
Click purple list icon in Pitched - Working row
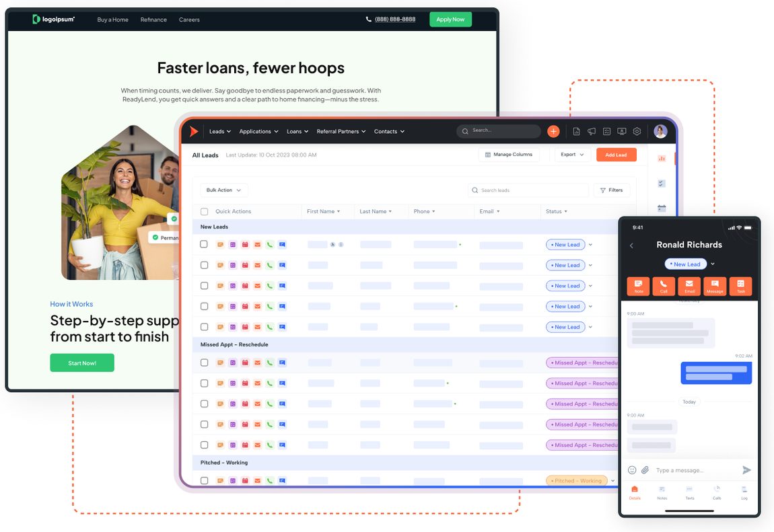233,481
